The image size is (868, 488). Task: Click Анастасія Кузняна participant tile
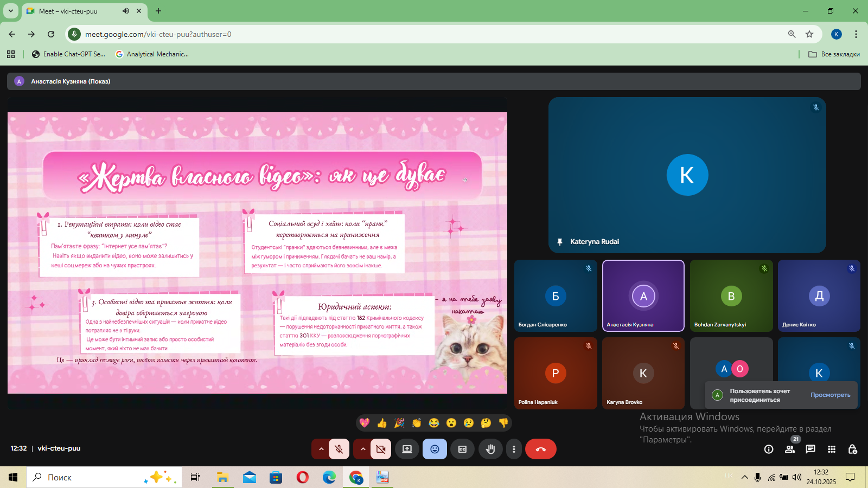[x=643, y=296]
